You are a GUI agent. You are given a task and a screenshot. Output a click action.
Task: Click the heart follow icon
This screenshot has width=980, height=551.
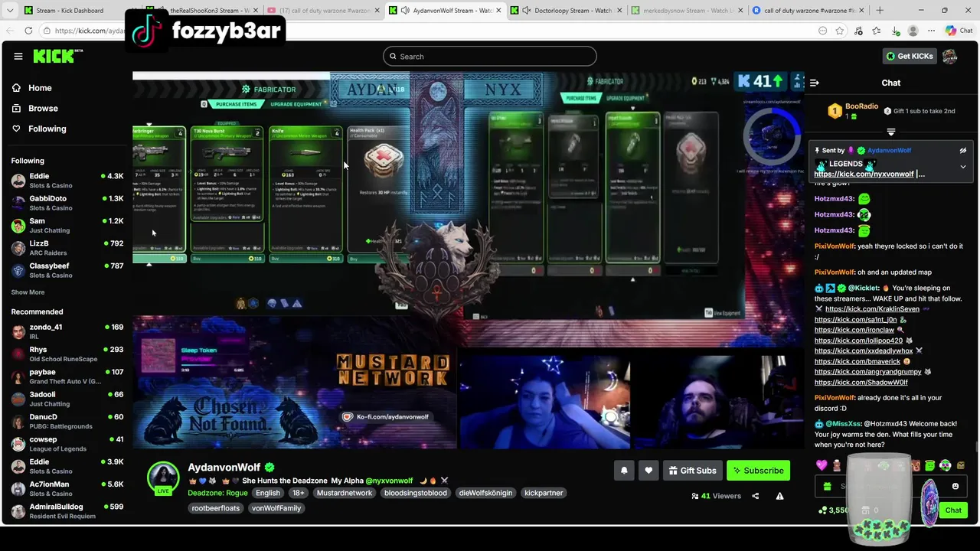click(648, 471)
